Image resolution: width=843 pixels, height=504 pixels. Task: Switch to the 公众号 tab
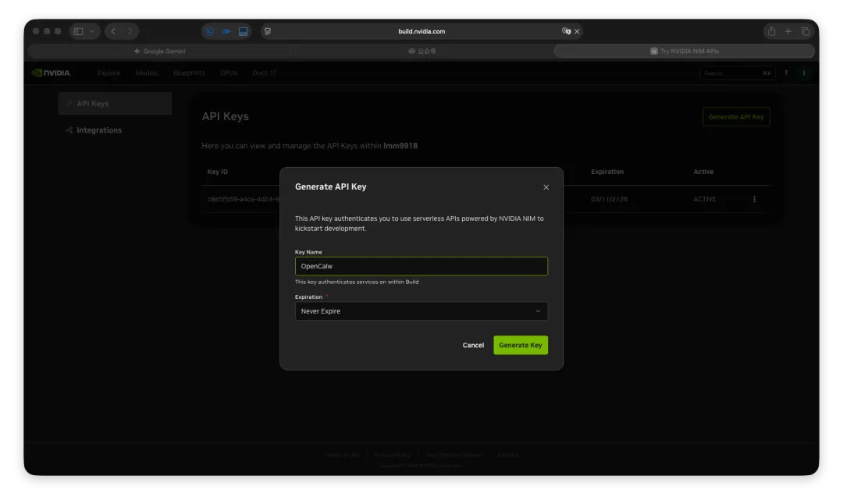tap(422, 51)
